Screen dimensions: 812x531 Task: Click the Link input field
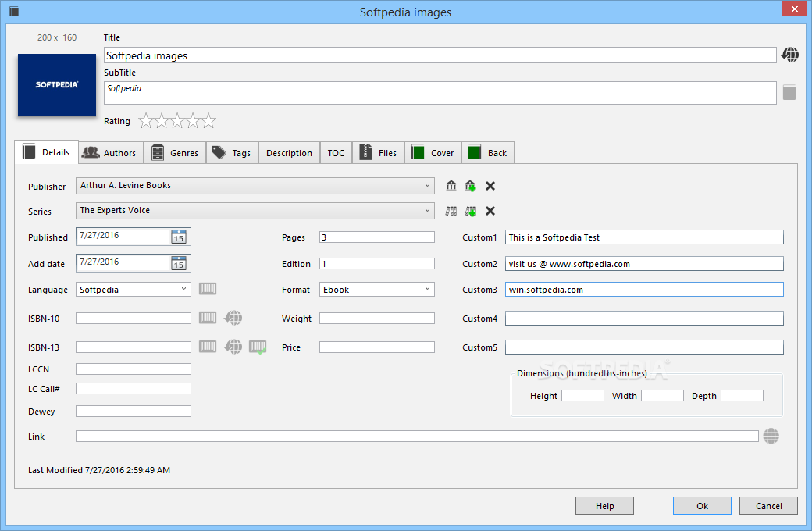tap(417, 437)
